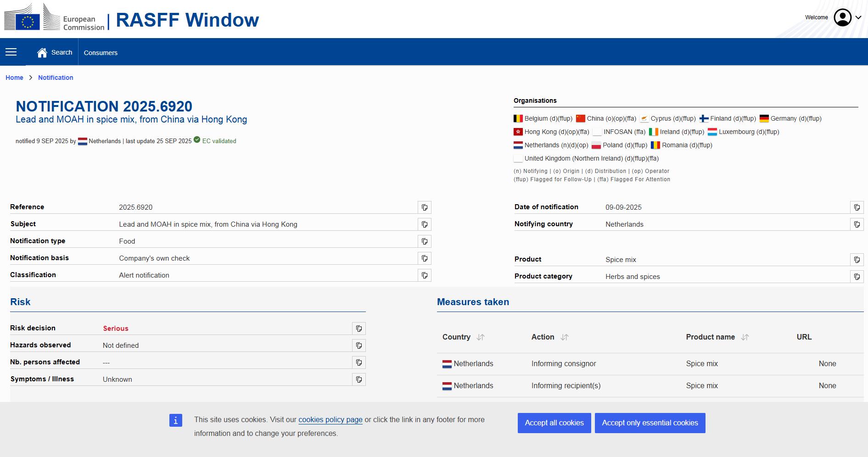Sort Measures table by Product name
The width and height of the screenshot is (868, 457).
tap(745, 337)
